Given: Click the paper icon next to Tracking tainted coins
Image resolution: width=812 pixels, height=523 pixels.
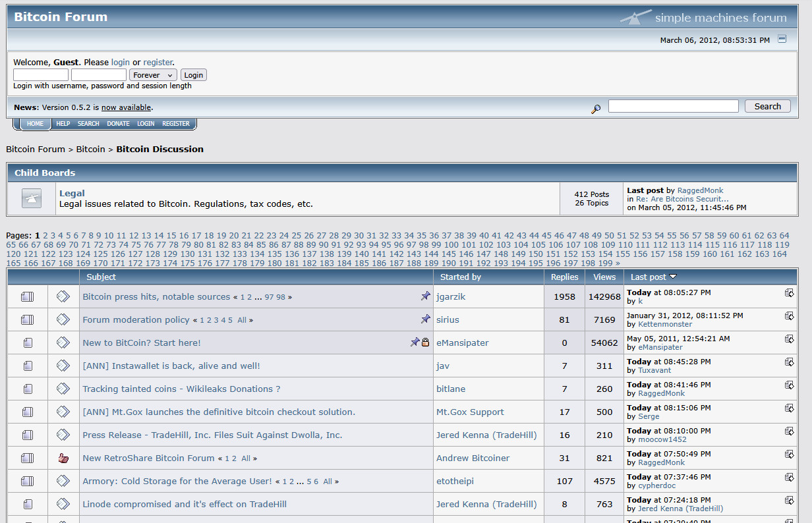Looking at the screenshot, I should tap(27, 389).
